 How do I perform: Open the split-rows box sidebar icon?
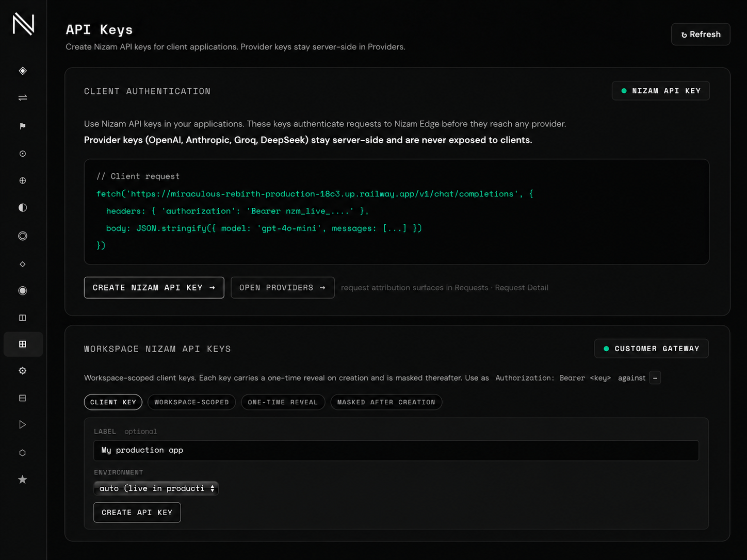pos(23,398)
